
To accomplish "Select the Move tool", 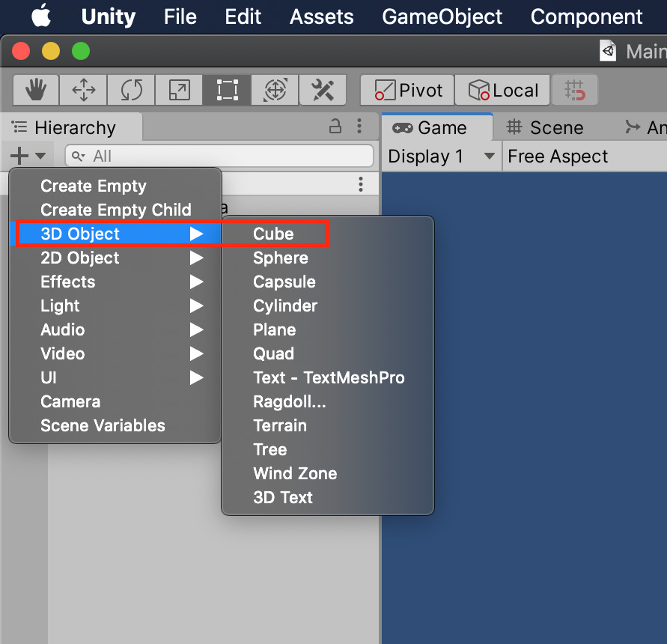I will [83, 90].
